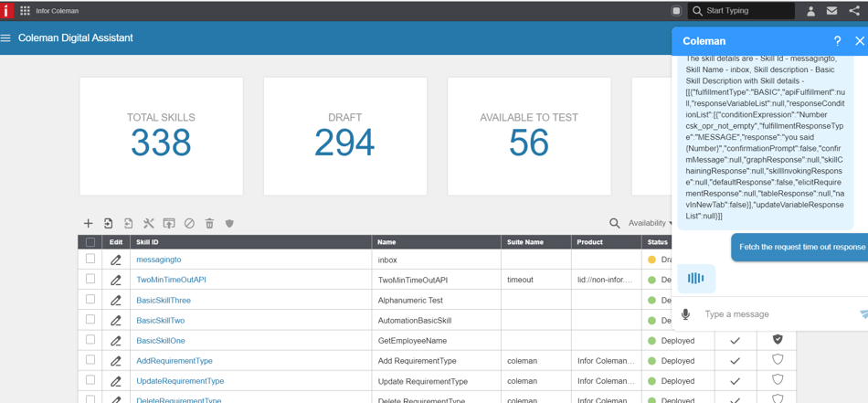Click the shield icon in skills toolbar
Screen dimensions: 868x403
tap(229, 223)
